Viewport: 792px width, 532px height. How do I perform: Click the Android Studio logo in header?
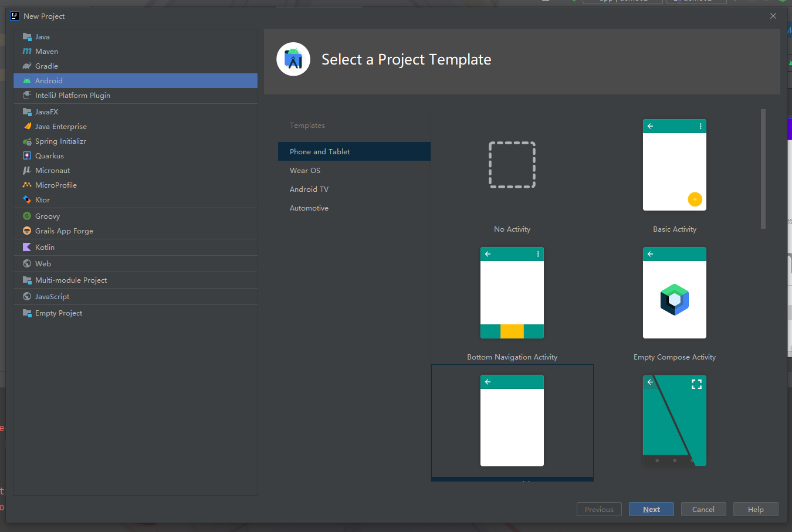tap(293, 59)
